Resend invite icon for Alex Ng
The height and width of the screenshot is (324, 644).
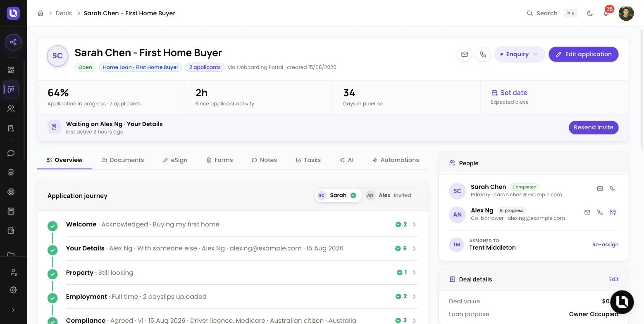coord(613,212)
